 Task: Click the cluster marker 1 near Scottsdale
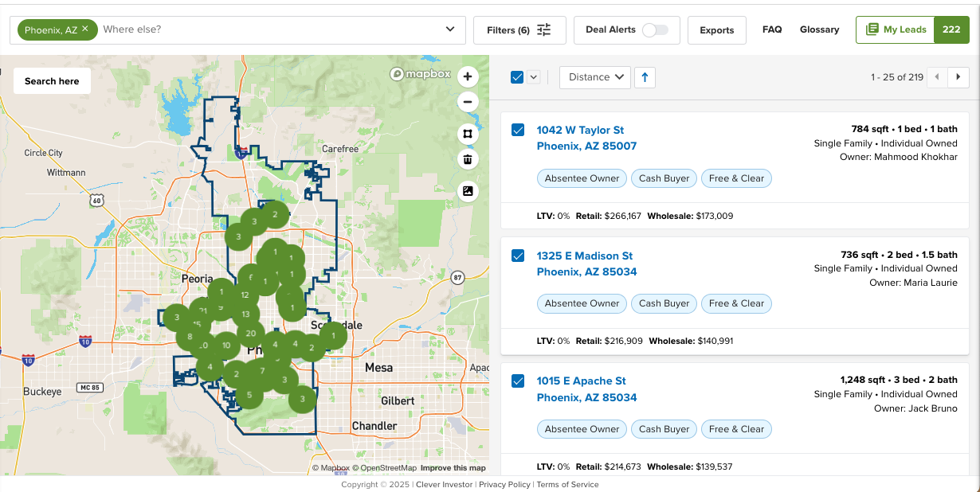coord(333,336)
